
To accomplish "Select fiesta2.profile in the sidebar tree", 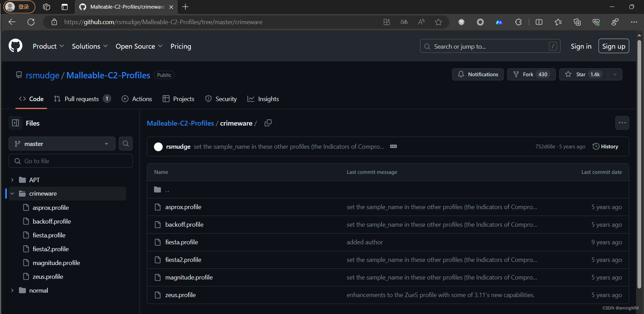I will point(51,249).
